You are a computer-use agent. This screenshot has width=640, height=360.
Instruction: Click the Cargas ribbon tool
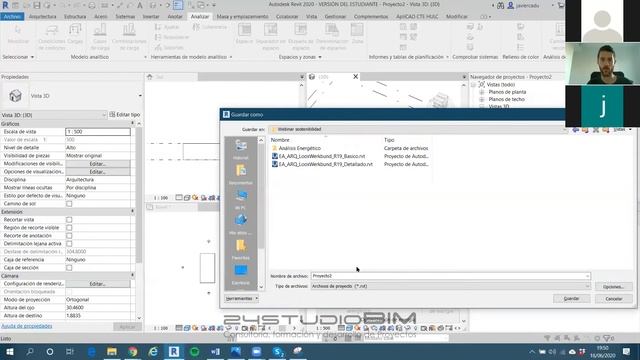pyautogui.click(x=75, y=34)
